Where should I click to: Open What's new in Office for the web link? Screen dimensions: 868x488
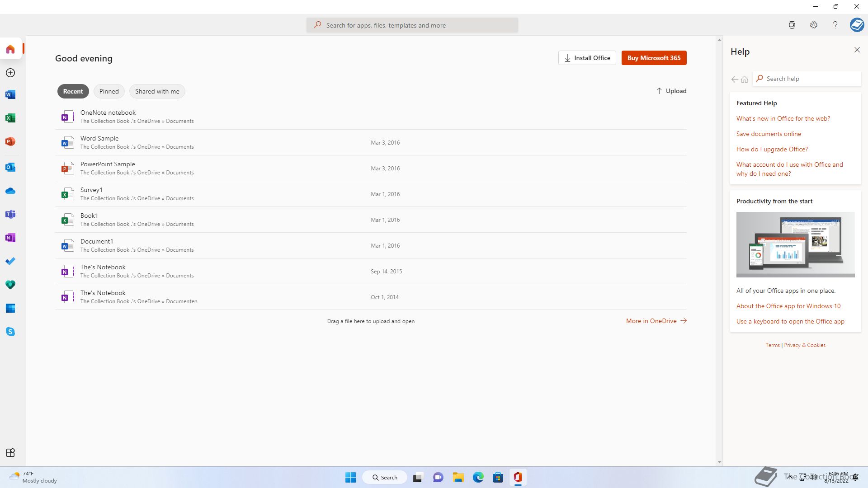[783, 118]
